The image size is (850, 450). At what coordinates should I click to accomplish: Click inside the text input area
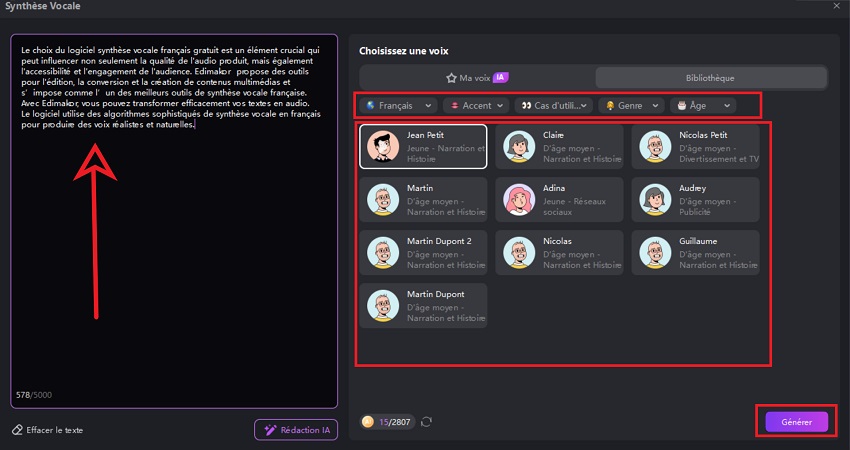(173, 250)
